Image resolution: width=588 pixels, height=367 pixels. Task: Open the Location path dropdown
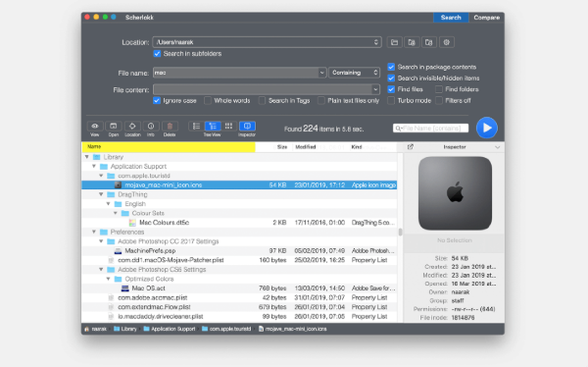point(267,42)
